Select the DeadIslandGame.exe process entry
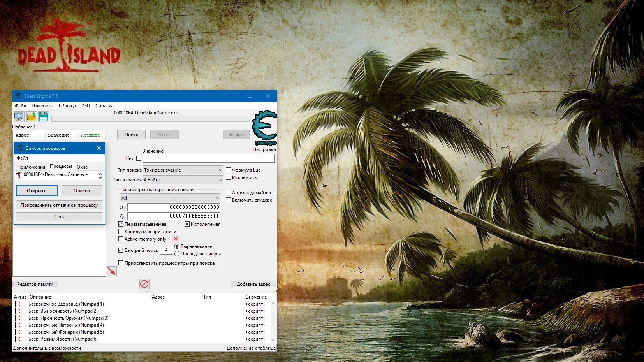644x362 pixels. click(55, 174)
